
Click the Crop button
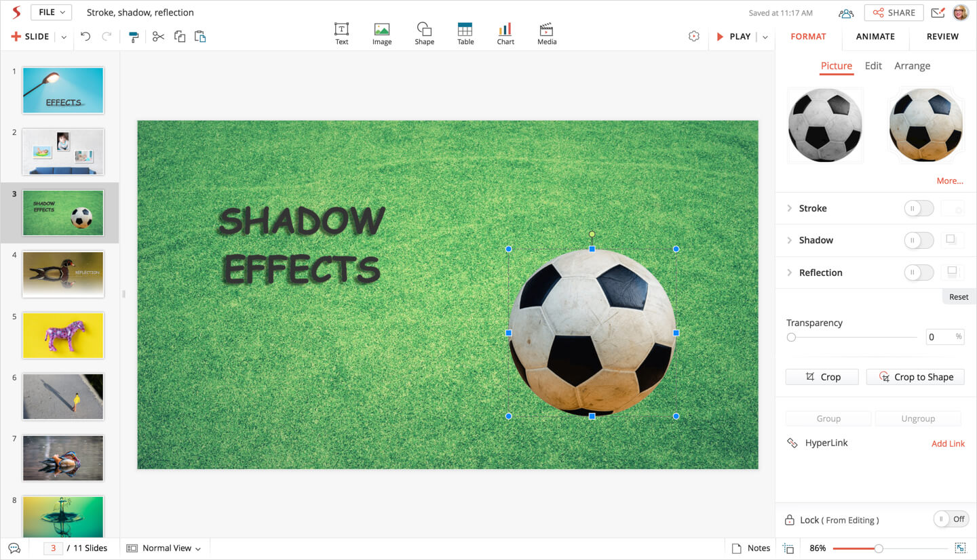coord(822,377)
